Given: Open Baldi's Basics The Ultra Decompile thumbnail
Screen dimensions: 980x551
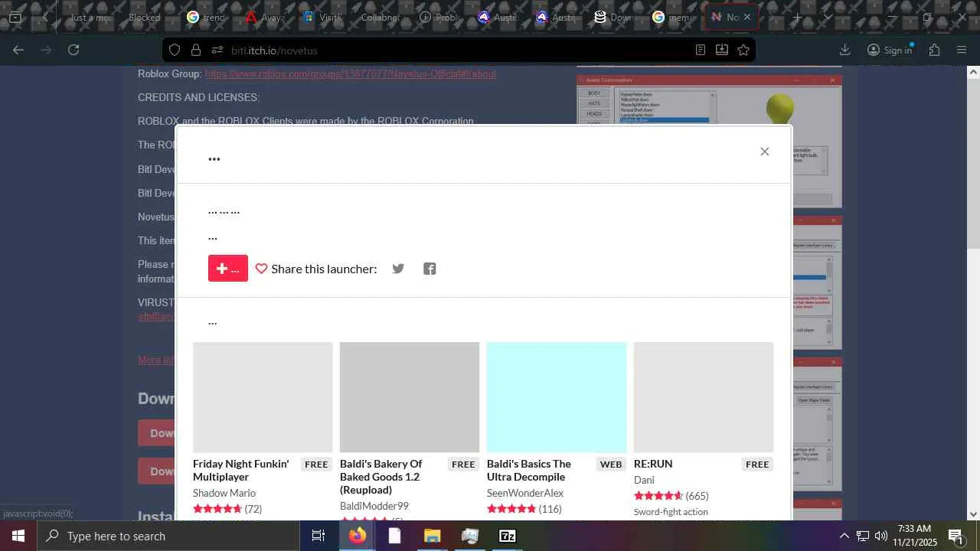Looking at the screenshot, I should tap(557, 397).
